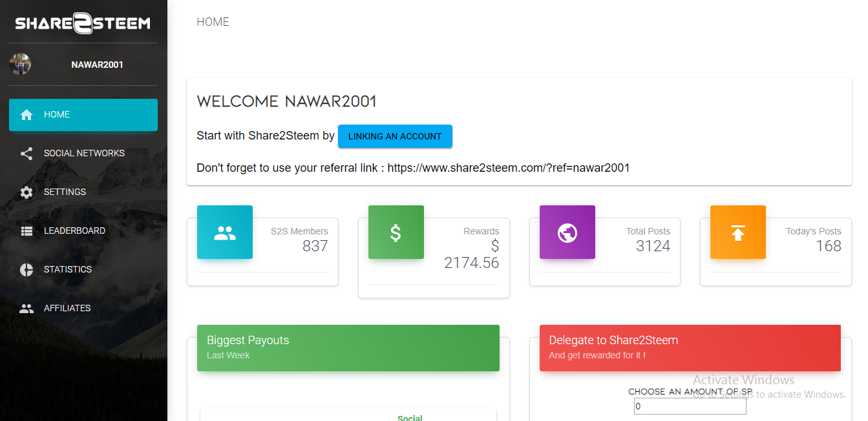Image resolution: width=868 pixels, height=421 pixels.
Task: Click the Affiliates people icon
Action: coord(26,309)
